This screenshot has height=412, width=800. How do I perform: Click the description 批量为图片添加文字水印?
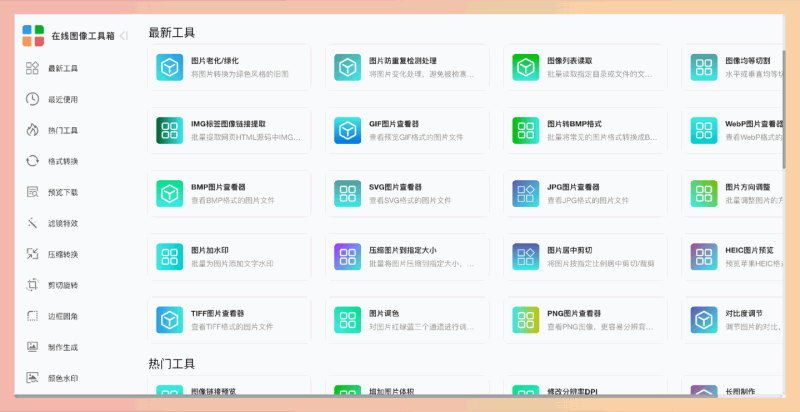click(x=232, y=264)
